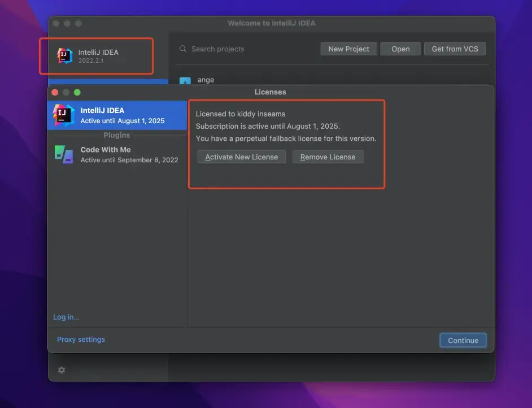Click the Continue button
Screen dimensions: 532x408
(x=463, y=340)
